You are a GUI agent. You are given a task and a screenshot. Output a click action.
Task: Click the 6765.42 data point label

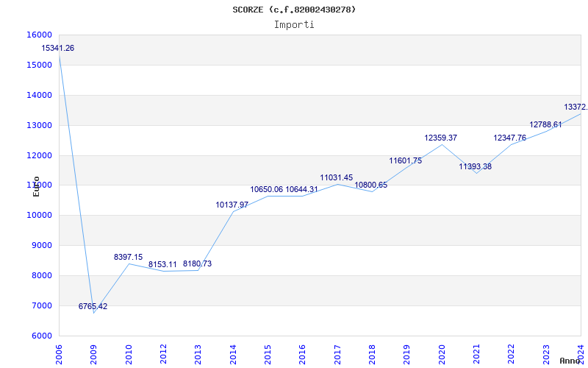tap(93, 306)
